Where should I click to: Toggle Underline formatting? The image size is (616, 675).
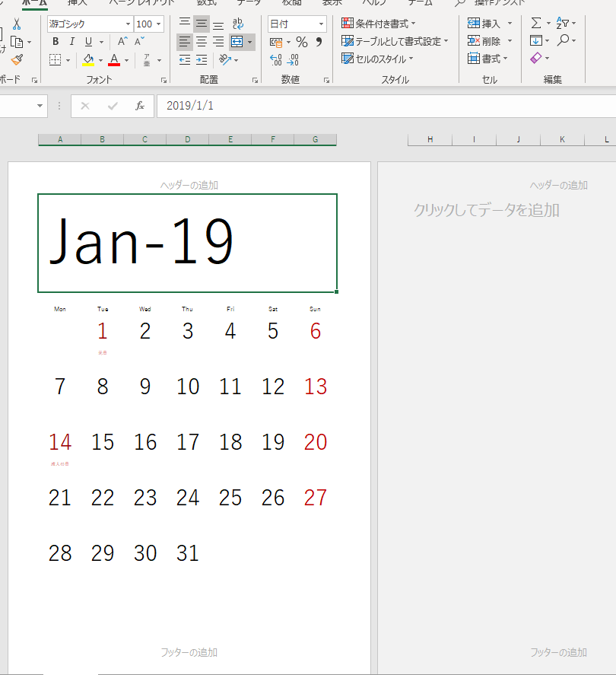[89, 42]
